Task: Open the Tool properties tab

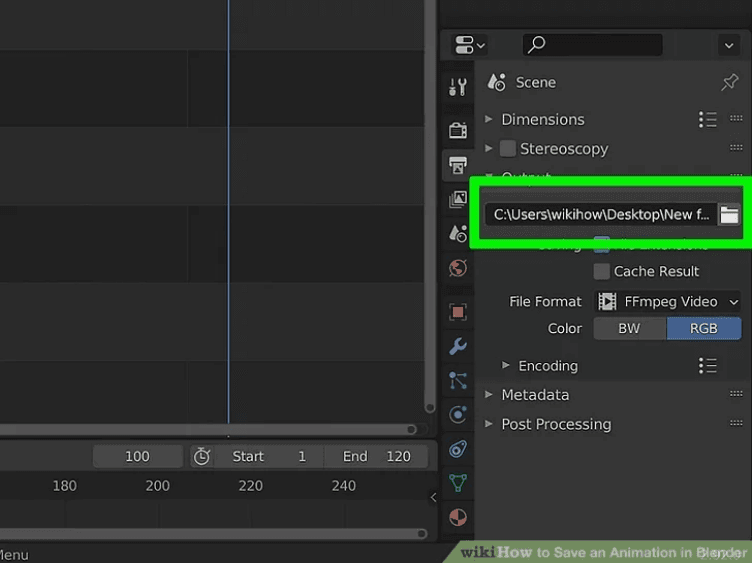Action: point(458,87)
